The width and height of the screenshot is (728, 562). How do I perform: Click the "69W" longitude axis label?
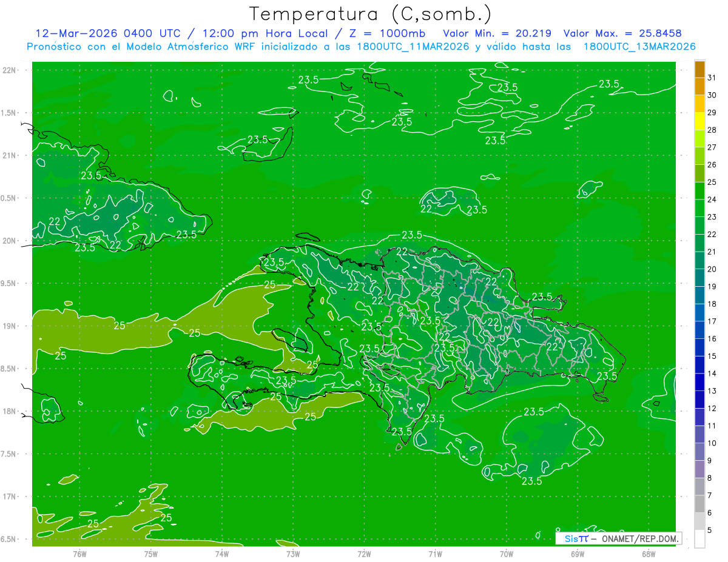click(577, 554)
